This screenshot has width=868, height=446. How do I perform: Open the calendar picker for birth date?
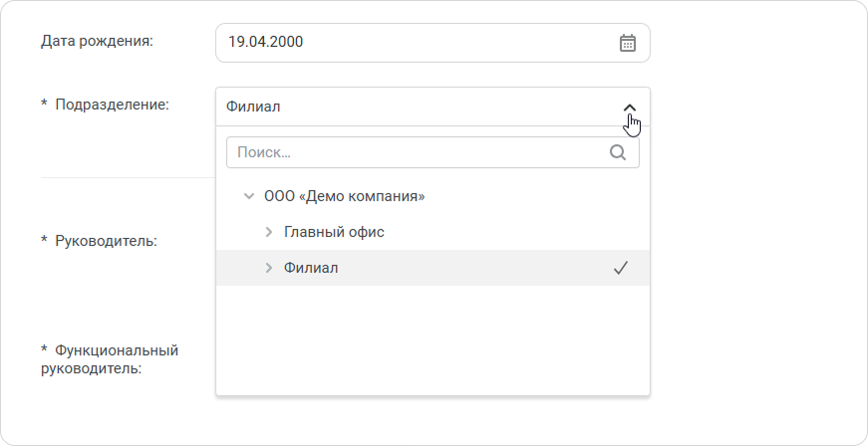(627, 43)
